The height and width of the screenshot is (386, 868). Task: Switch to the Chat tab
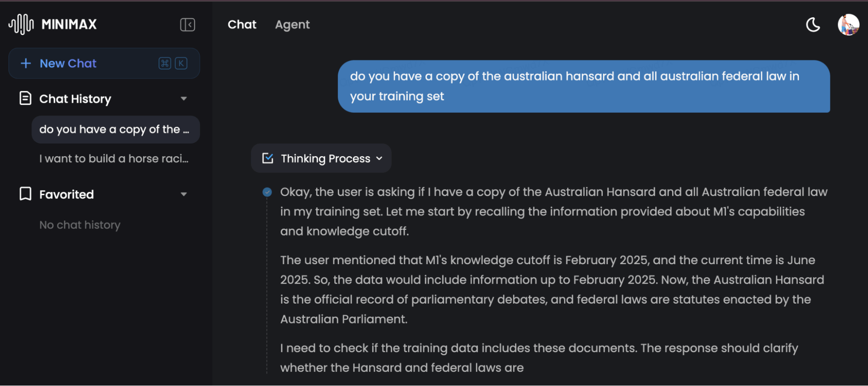pos(242,25)
